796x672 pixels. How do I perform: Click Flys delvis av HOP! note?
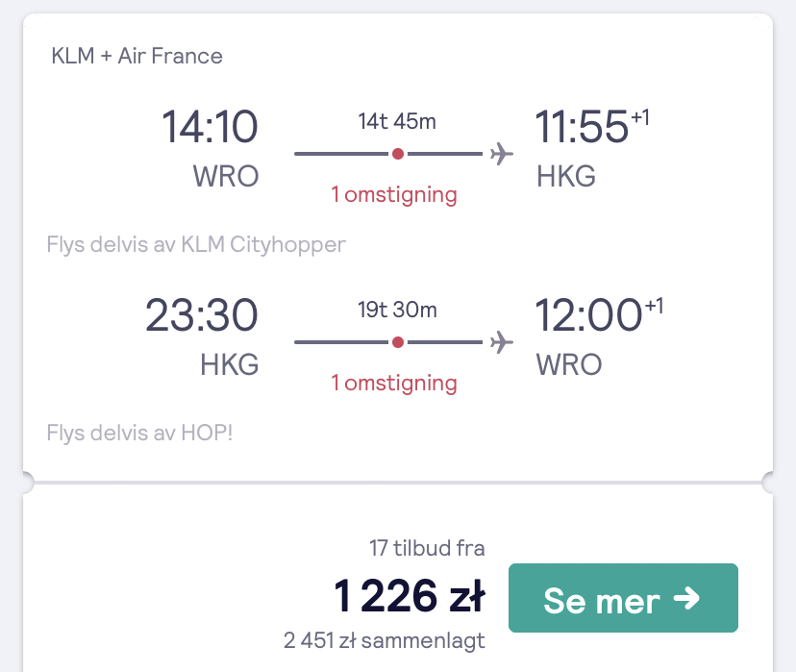click(x=139, y=433)
